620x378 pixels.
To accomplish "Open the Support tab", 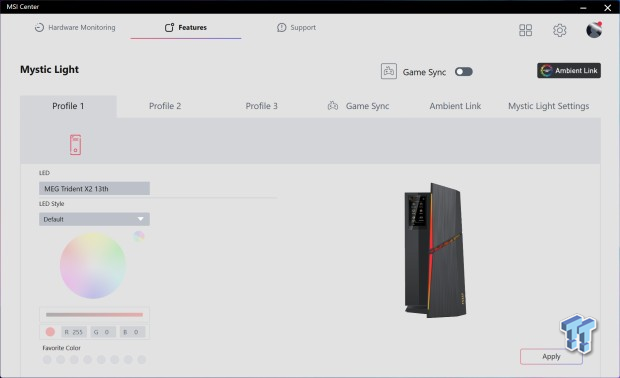I will pyautogui.click(x=297, y=27).
